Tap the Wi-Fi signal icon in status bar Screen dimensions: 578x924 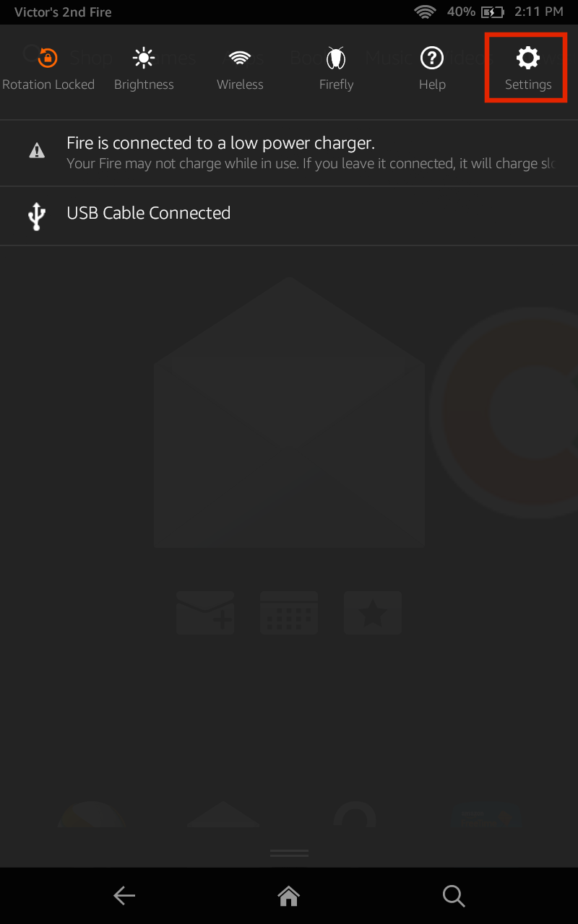click(426, 12)
